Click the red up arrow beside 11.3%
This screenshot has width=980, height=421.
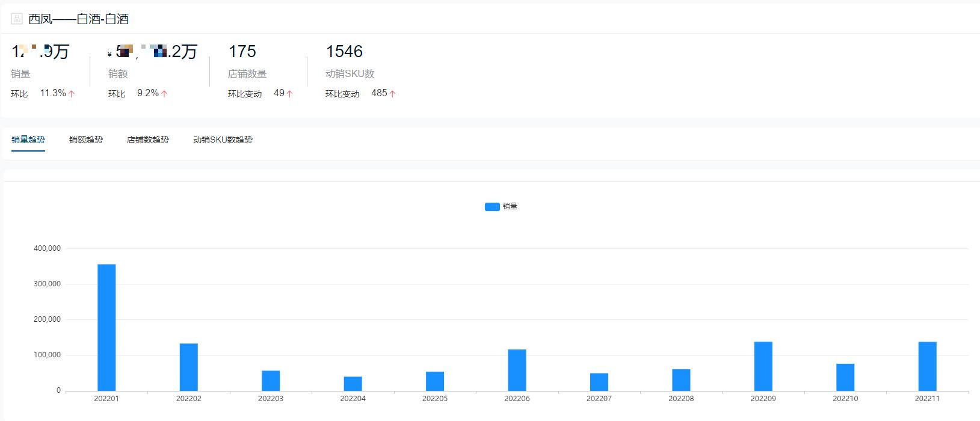coord(72,94)
